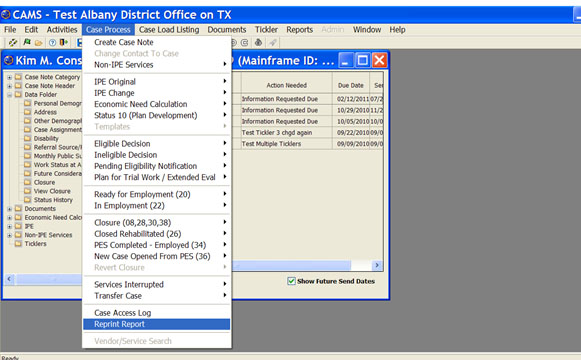581x360 pixels.
Task: Select Economic Need Calculation menu item
Action: click(157, 104)
